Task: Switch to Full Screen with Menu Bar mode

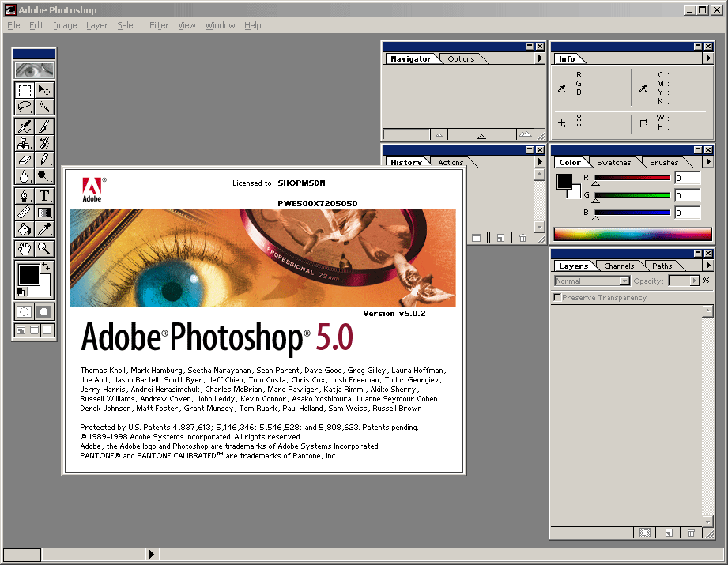Action: click(x=34, y=330)
